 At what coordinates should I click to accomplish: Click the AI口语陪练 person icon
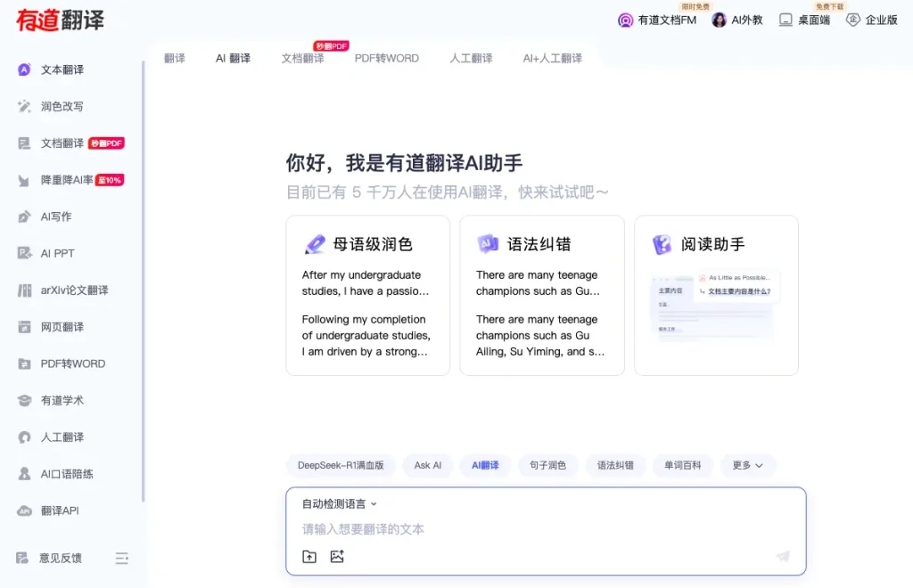click(x=24, y=474)
